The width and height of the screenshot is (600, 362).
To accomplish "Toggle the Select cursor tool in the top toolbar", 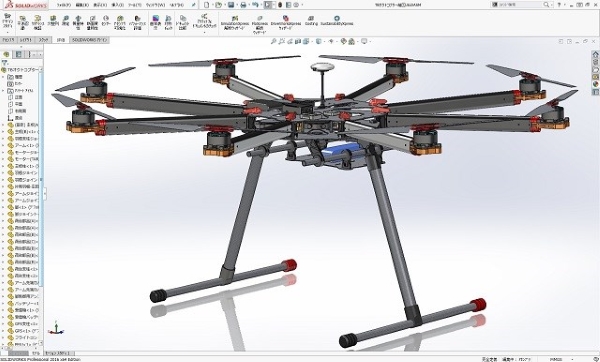I will tap(267, 5).
